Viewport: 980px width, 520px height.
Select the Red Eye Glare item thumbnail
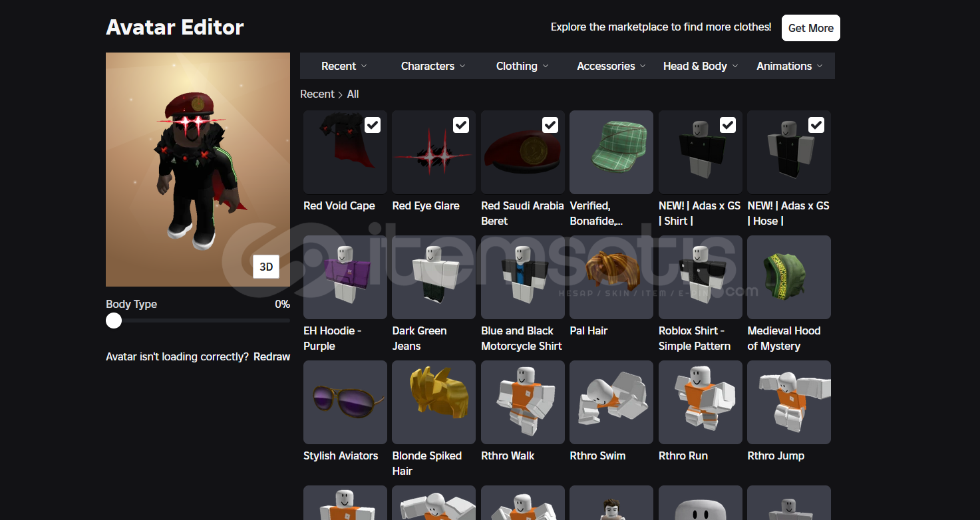tap(434, 152)
